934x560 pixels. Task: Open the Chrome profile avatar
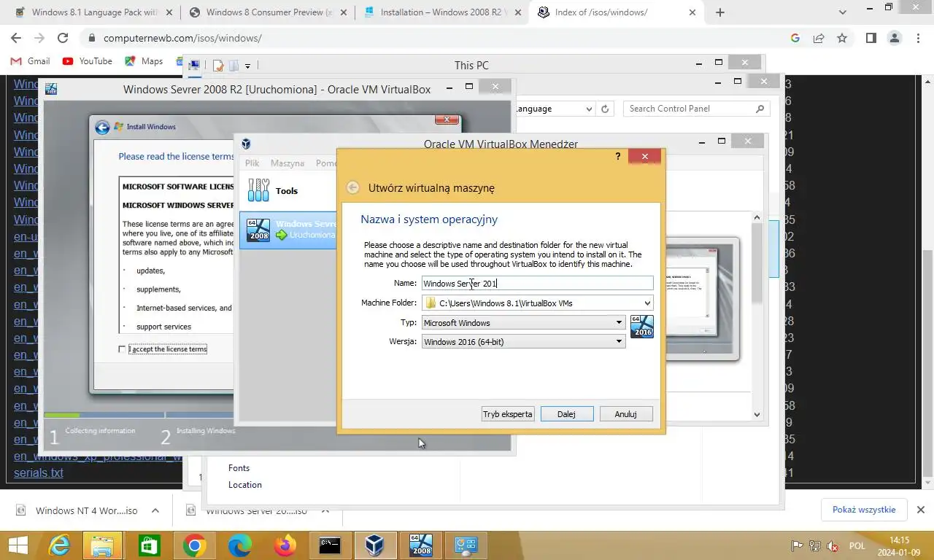tap(895, 38)
